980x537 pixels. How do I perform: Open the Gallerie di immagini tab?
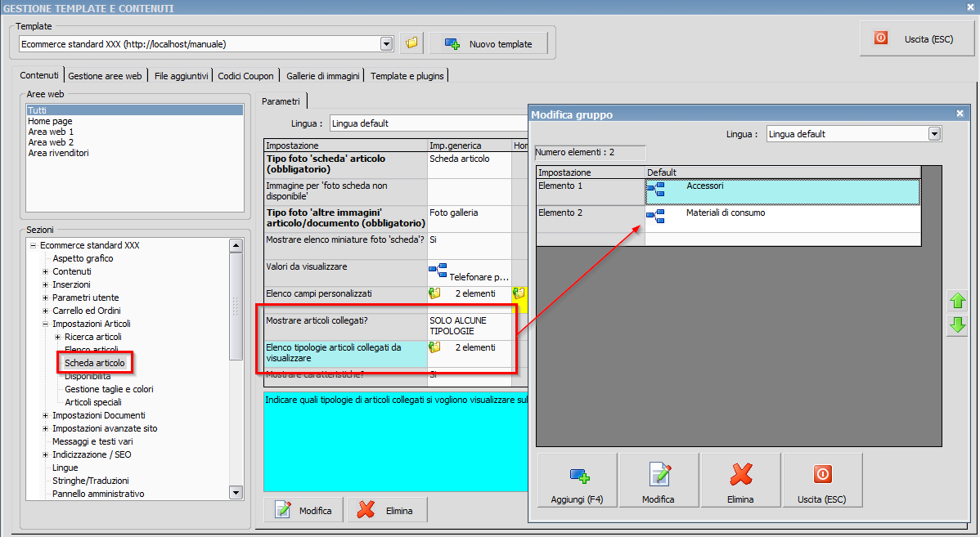pos(322,76)
